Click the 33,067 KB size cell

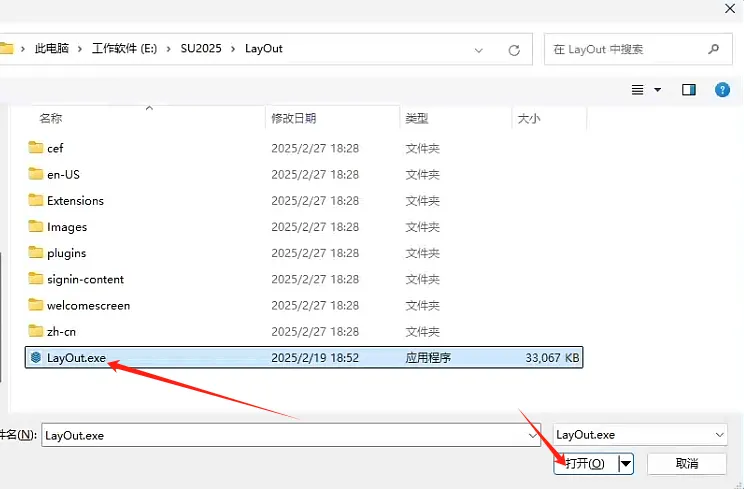pos(552,358)
